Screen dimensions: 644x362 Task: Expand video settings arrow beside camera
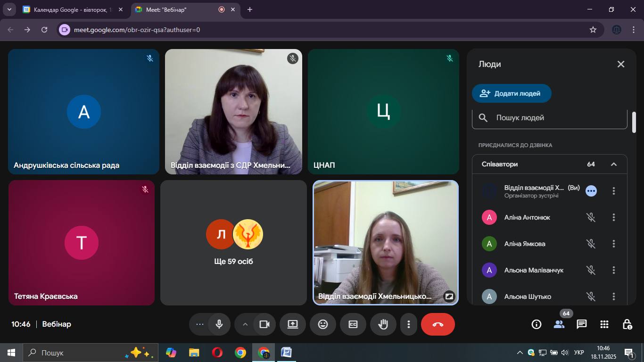point(245,324)
